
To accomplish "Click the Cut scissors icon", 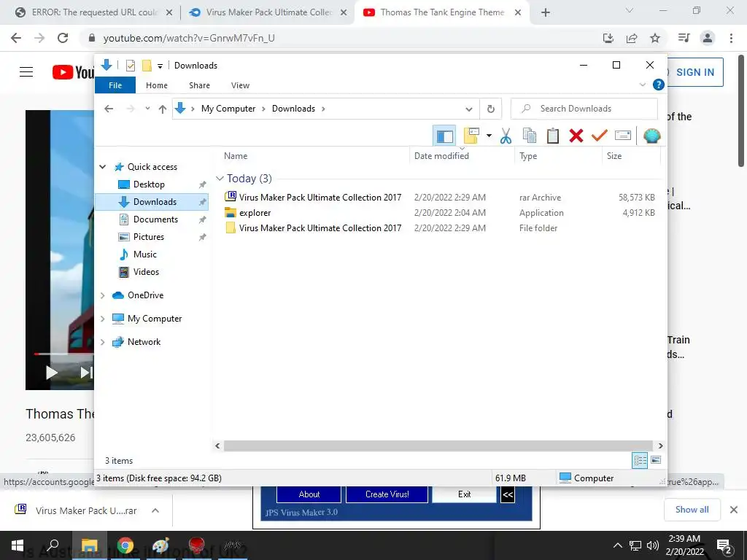I will pos(506,136).
